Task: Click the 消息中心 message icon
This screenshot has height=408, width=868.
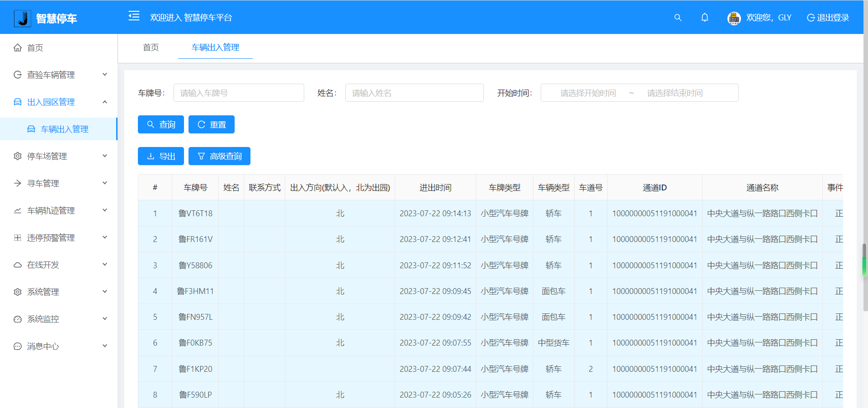Action: [x=18, y=346]
